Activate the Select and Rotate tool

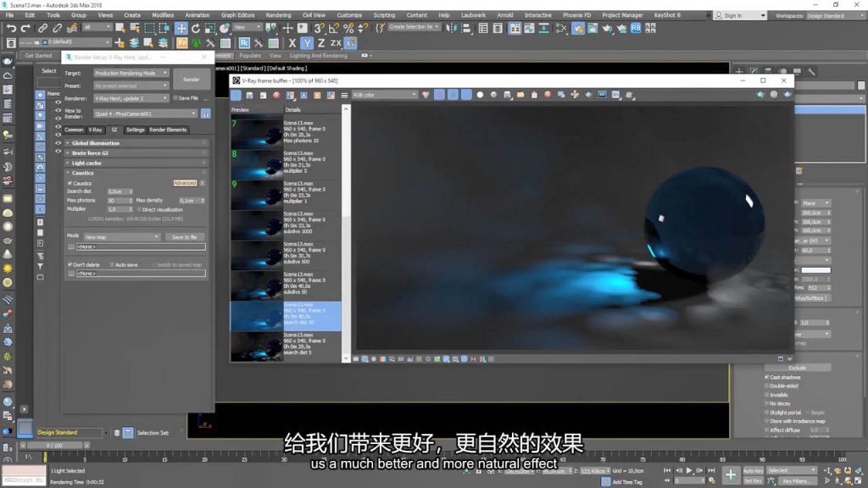196,28
